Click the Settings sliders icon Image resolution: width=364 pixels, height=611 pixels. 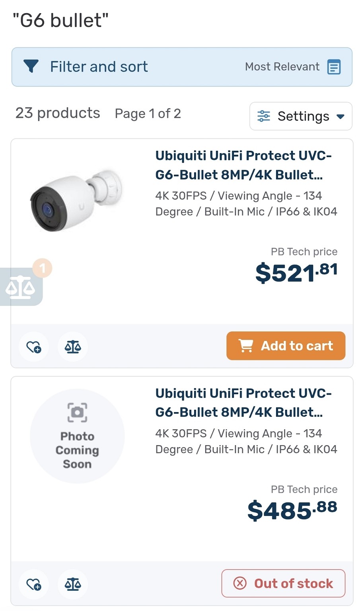[263, 116]
